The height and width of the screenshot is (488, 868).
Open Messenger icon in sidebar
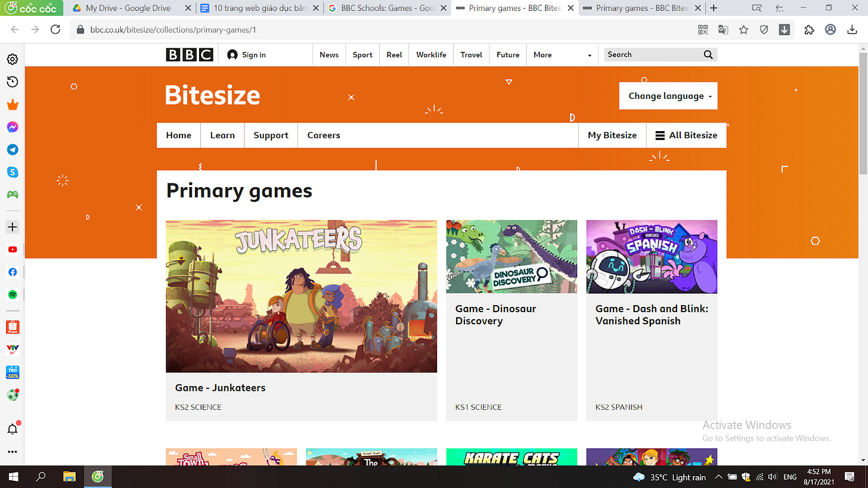tap(13, 127)
